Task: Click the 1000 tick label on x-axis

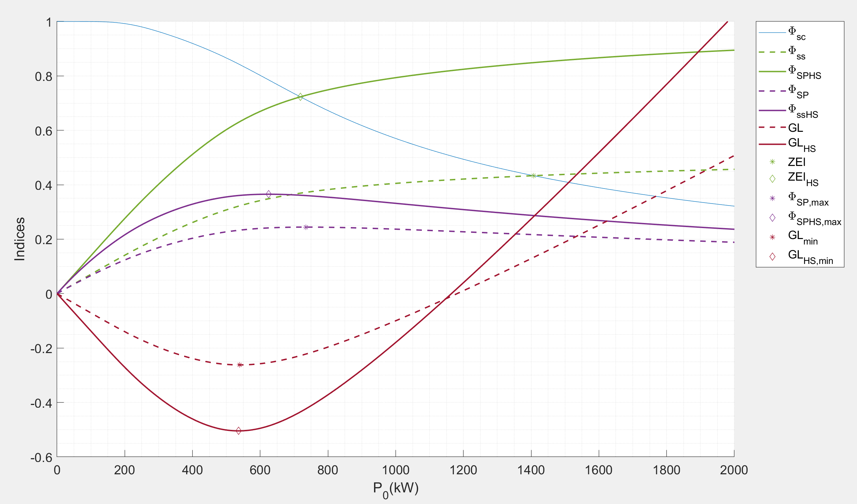Action: click(395, 470)
